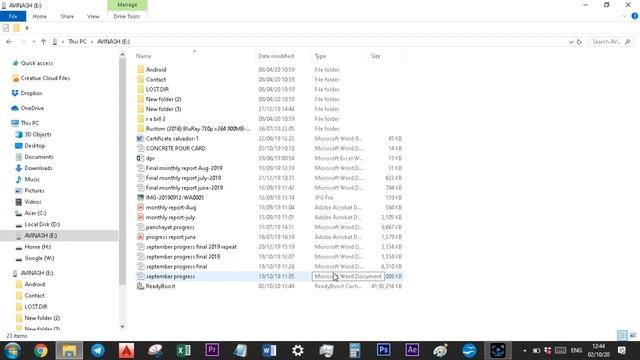Image resolution: width=640 pixels, height=360 pixels.
Task: Select monthly report-Aug PDF icon
Action: [x=140, y=207]
